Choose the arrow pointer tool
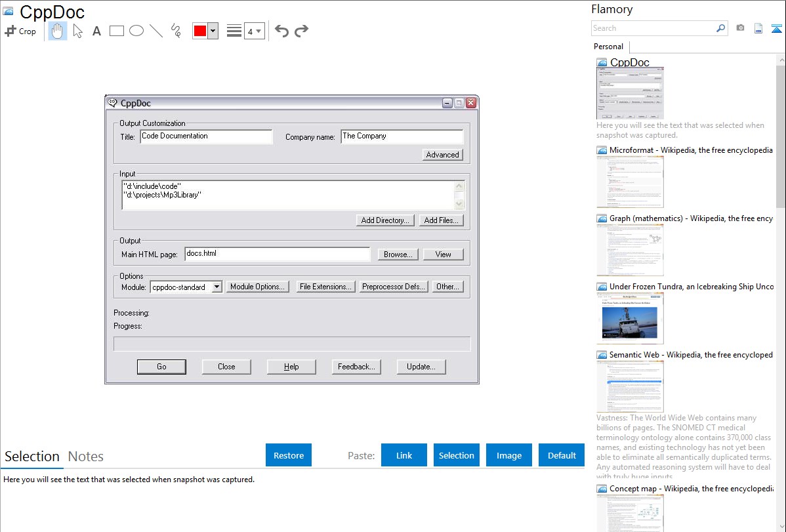The height and width of the screenshot is (532, 786). [x=77, y=31]
